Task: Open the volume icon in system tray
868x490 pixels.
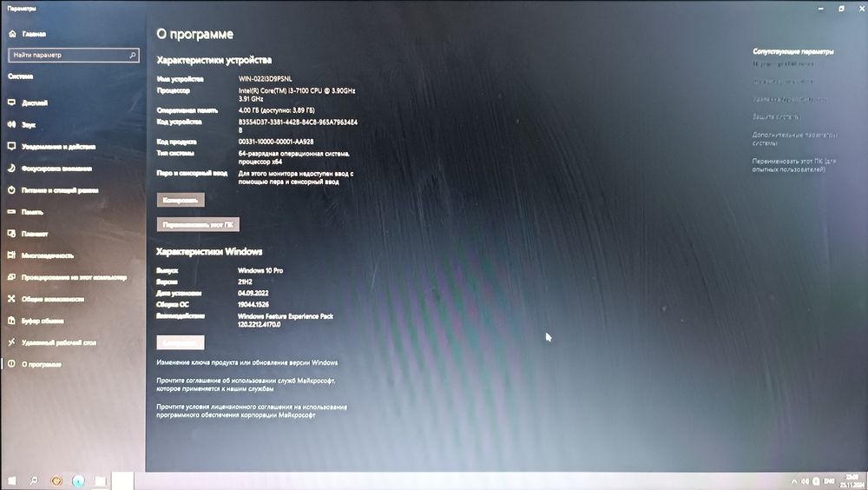Action: click(x=805, y=481)
